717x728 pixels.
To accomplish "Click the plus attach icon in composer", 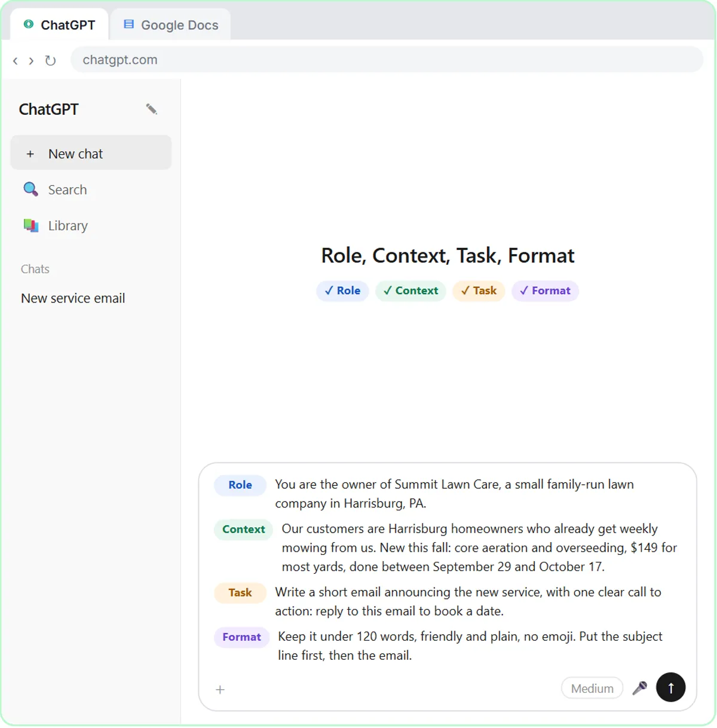I will [x=220, y=689].
